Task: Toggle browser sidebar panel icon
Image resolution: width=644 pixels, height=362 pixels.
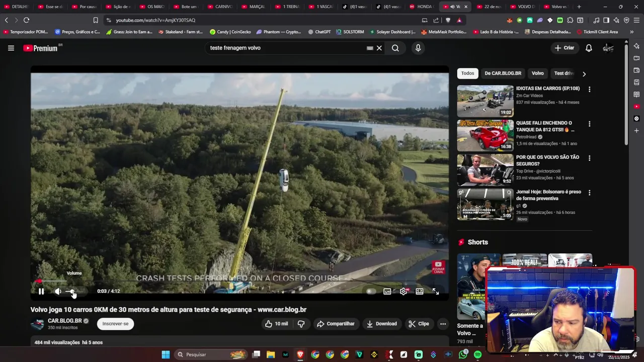Action: coord(606,20)
